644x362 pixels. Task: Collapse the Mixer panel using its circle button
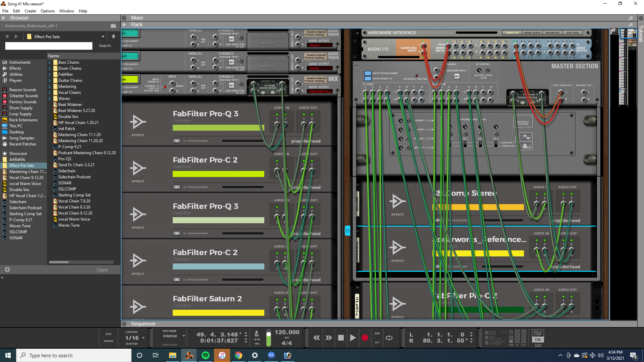coord(124,18)
